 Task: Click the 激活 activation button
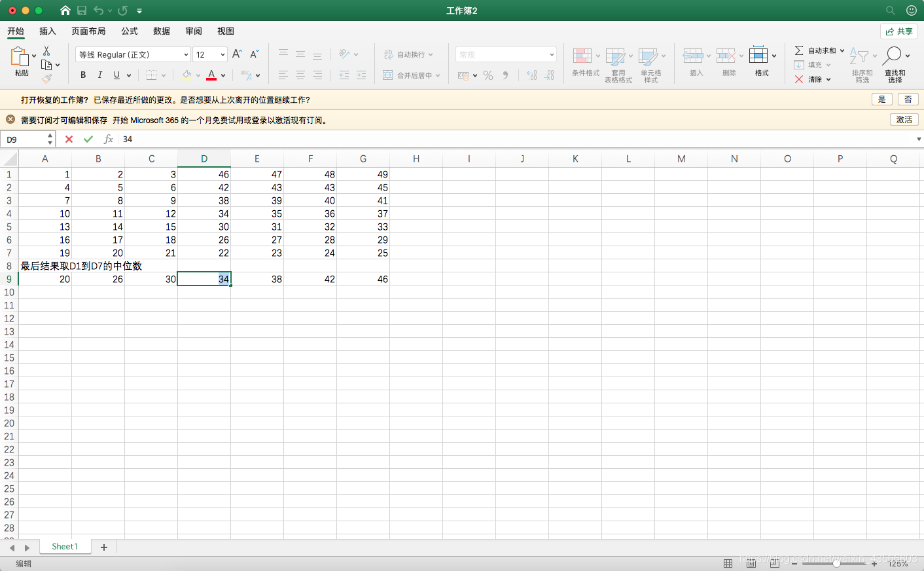[904, 120]
